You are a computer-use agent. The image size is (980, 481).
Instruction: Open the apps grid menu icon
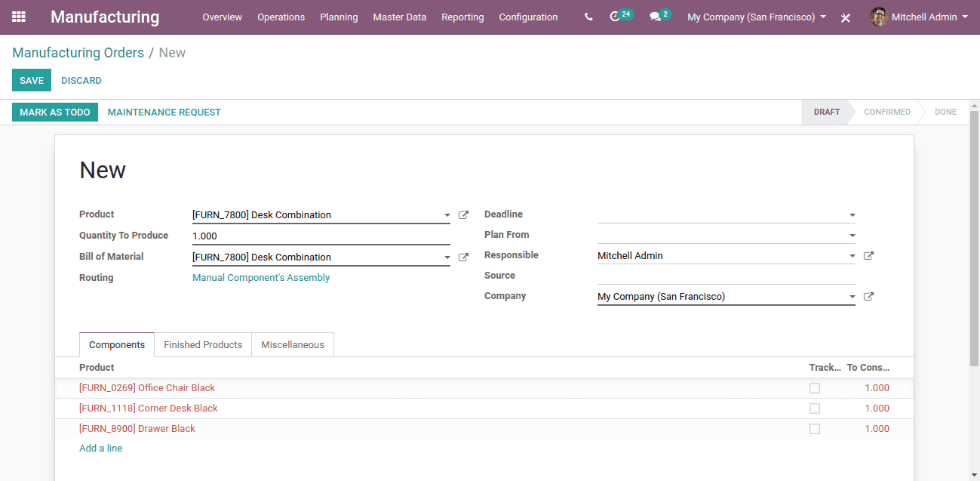tap(18, 17)
